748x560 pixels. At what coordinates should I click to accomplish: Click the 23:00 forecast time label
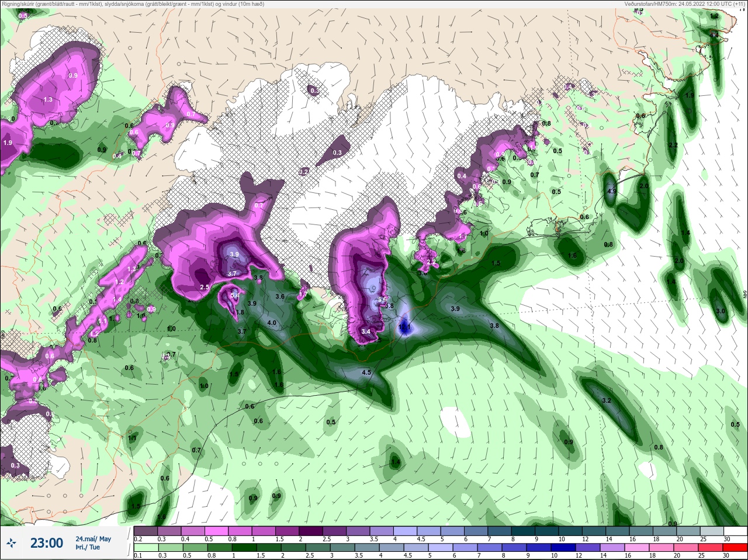coord(47,543)
